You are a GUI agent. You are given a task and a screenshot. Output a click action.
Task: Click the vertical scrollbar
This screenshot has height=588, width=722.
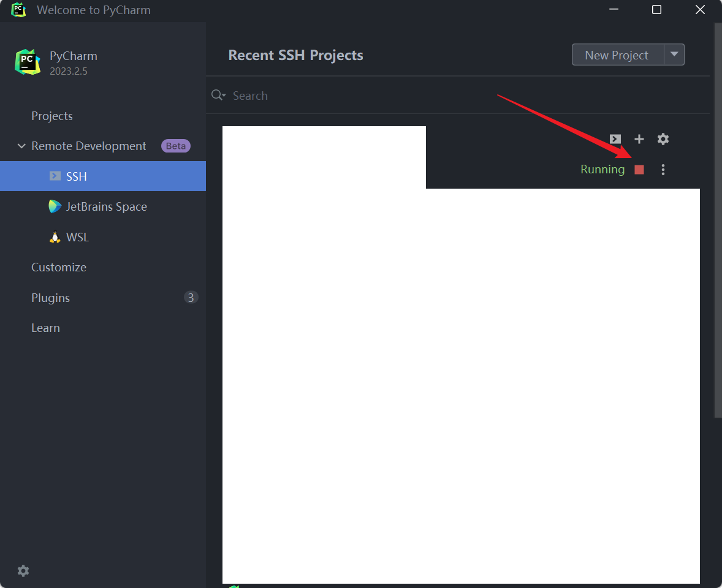click(718, 220)
